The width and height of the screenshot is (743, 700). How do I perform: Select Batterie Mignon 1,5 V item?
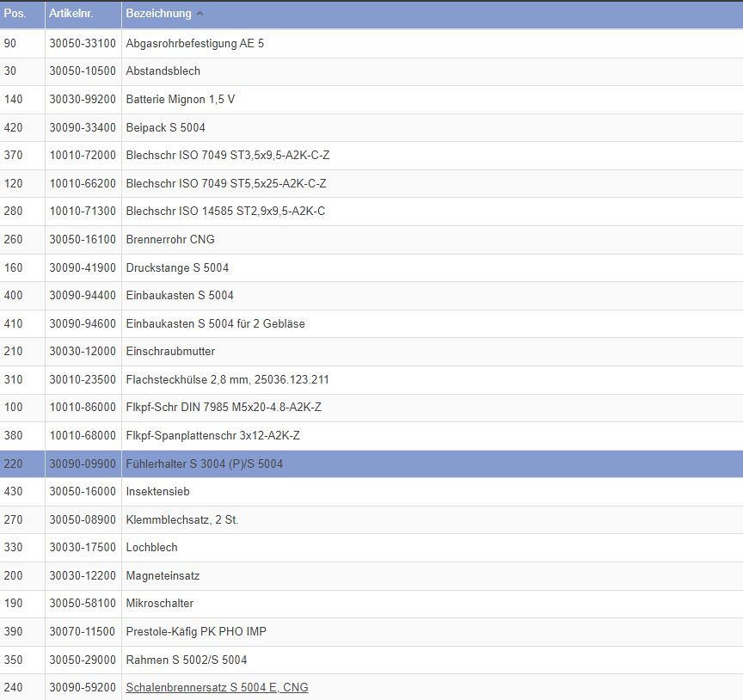pyautogui.click(x=181, y=99)
